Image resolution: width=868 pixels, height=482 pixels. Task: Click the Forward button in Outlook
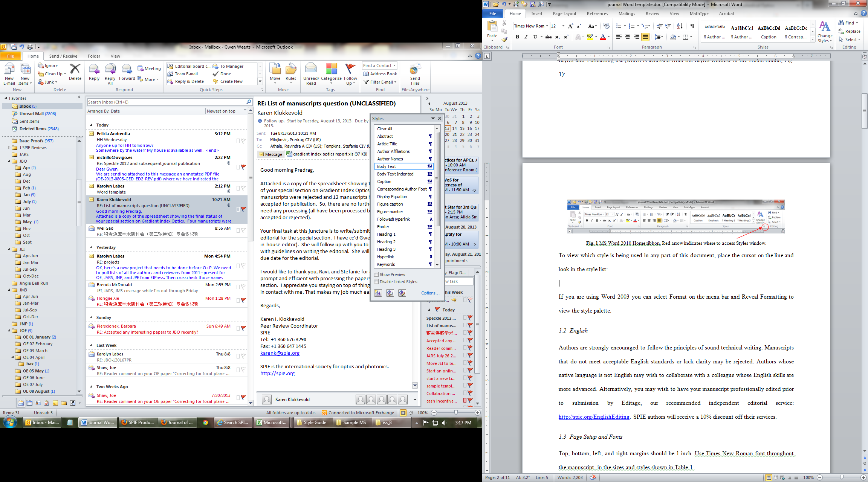(x=127, y=72)
